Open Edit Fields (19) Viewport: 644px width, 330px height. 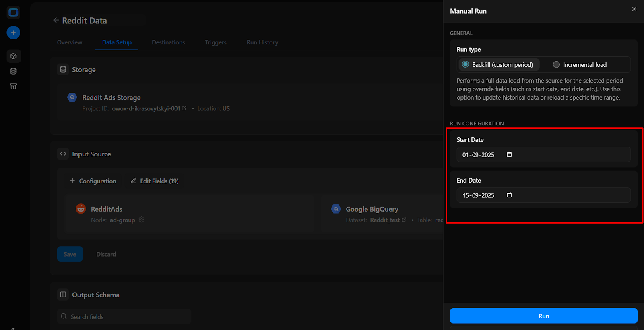[x=155, y=181]
